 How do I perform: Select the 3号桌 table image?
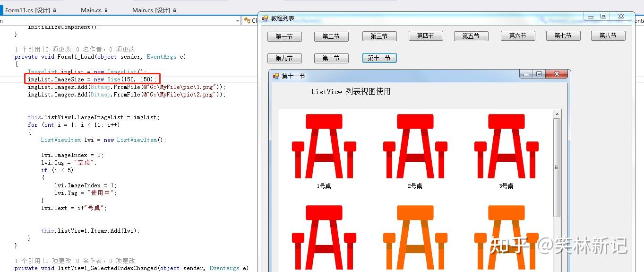506,146
